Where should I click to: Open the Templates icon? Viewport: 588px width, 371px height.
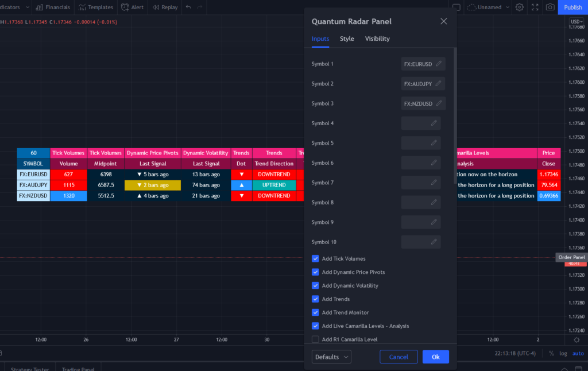95,7
